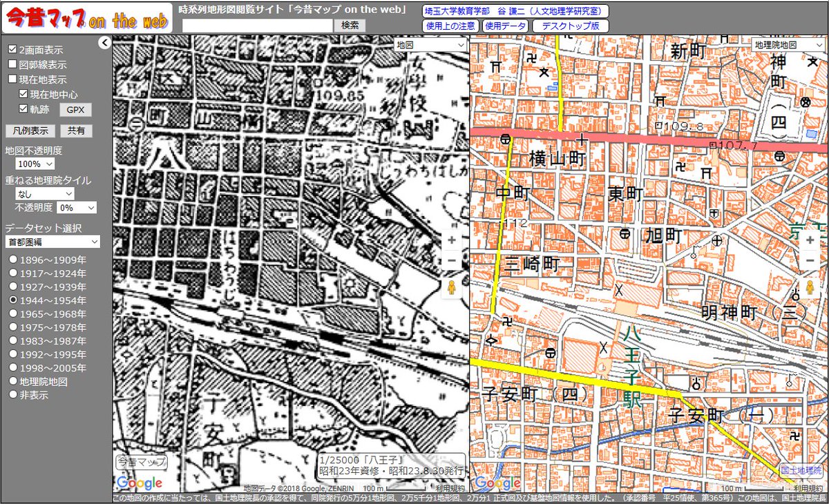Select the 1998～2005年 period

tap(12, 368)
